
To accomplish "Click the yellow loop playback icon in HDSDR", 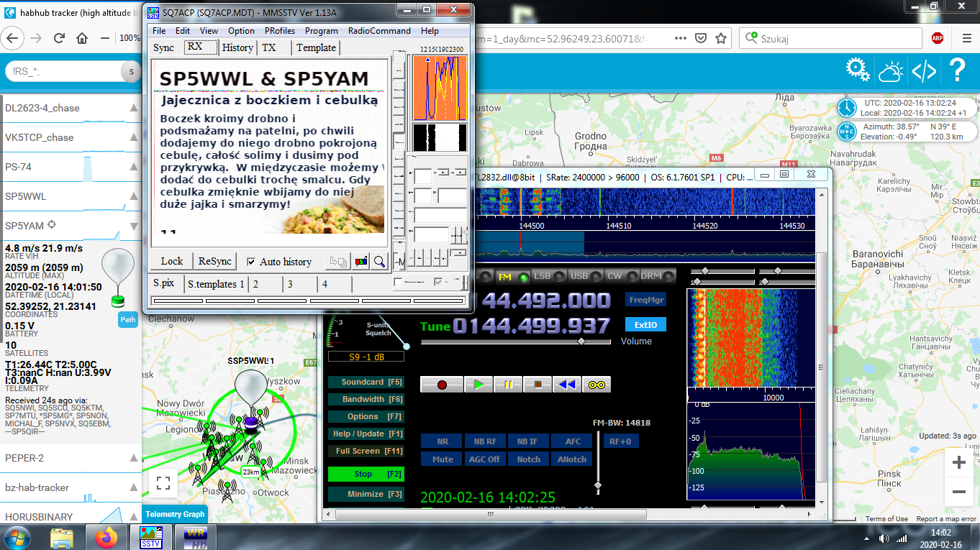I will coord(597,385).
